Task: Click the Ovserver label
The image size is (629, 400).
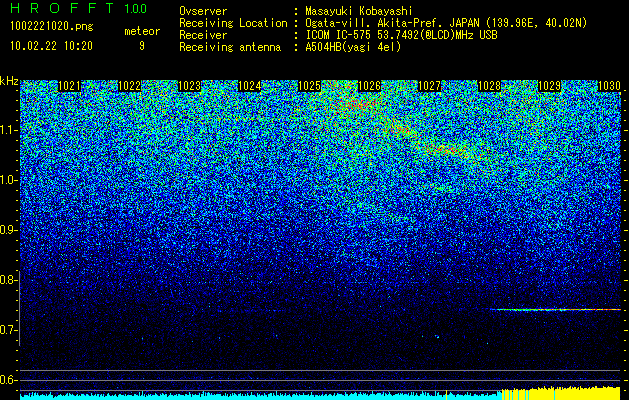Action: 203,11
